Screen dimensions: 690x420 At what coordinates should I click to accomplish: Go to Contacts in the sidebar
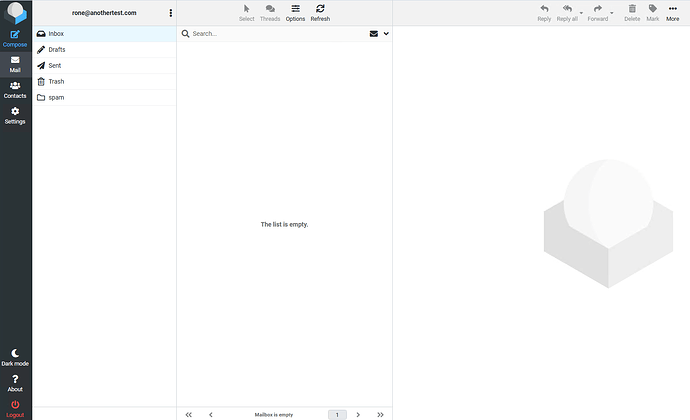tap(15, 90)
